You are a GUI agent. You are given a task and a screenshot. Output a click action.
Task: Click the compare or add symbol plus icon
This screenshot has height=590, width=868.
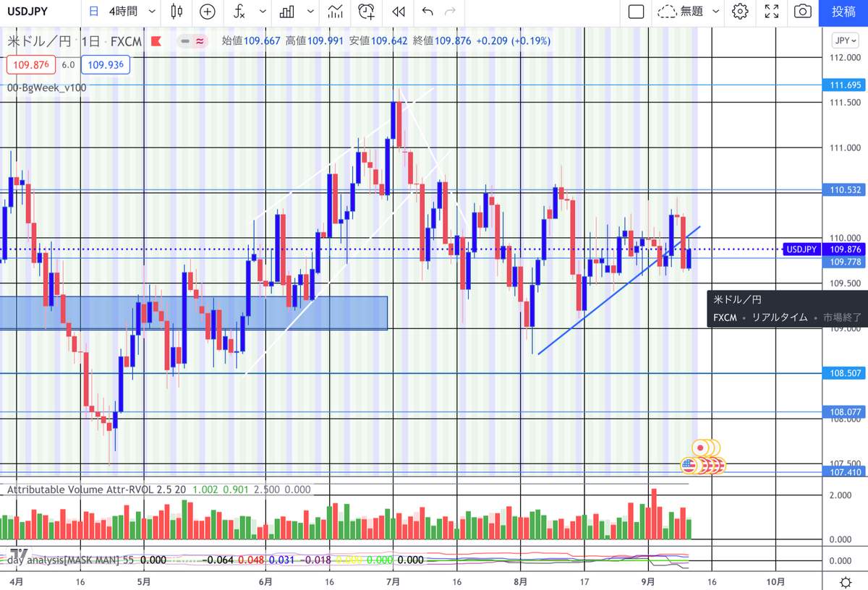coord(208,12)
